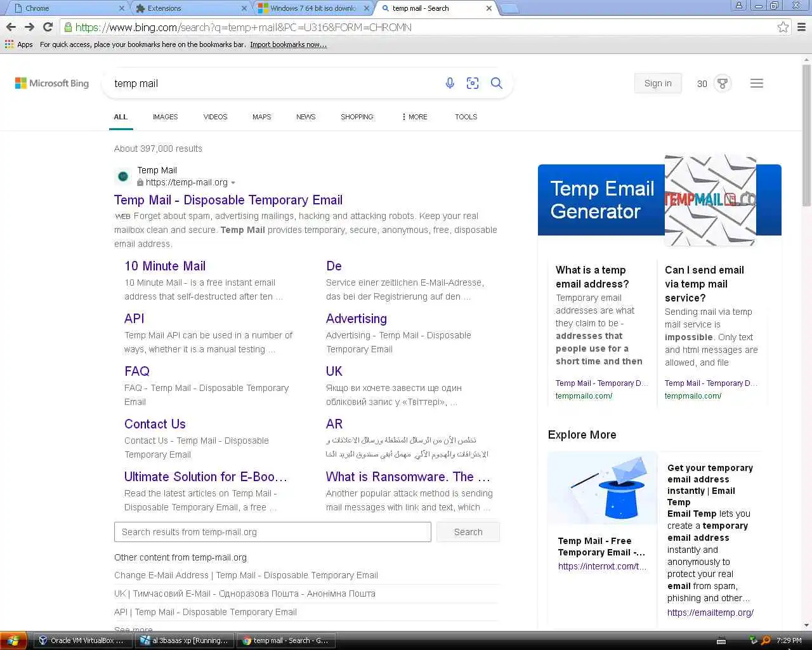
Task: Expand the MORE search categories menu
Action: click(415, 117)
